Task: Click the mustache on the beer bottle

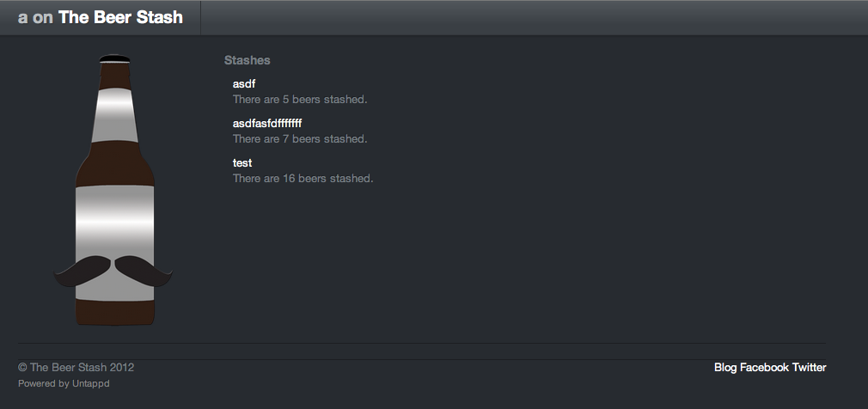Action: tap(113, 272)
